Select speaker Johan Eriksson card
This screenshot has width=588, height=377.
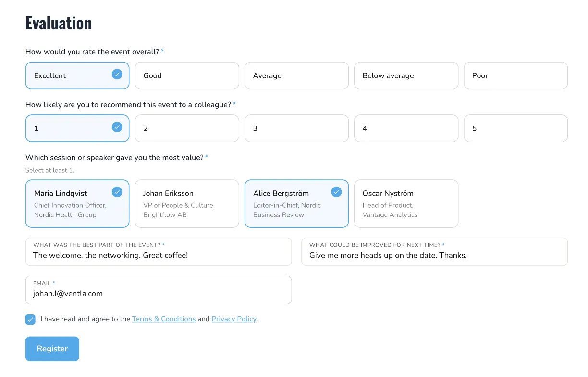coord(187,203)
